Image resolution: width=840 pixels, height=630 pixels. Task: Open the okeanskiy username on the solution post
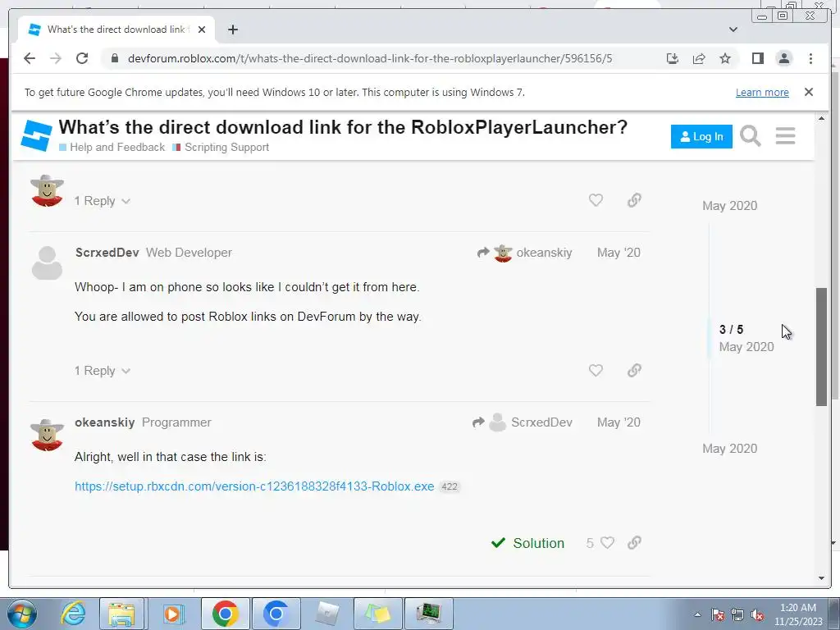click(x=105, y=422)
